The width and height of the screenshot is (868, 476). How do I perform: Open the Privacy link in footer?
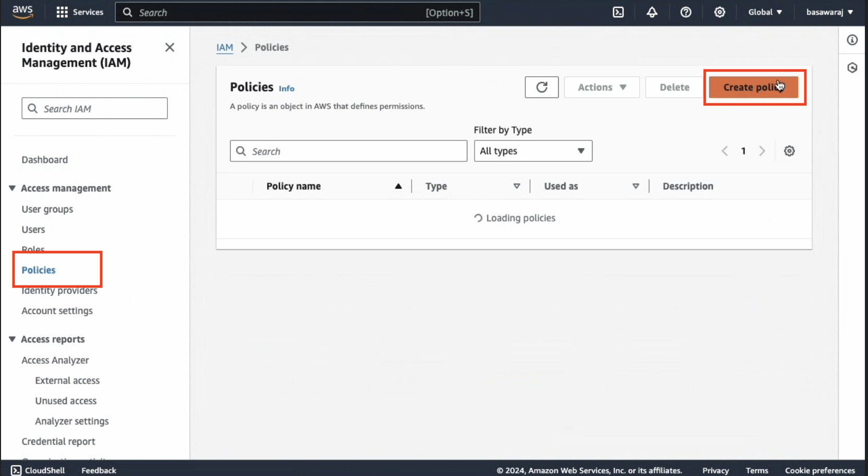(715, 470)
